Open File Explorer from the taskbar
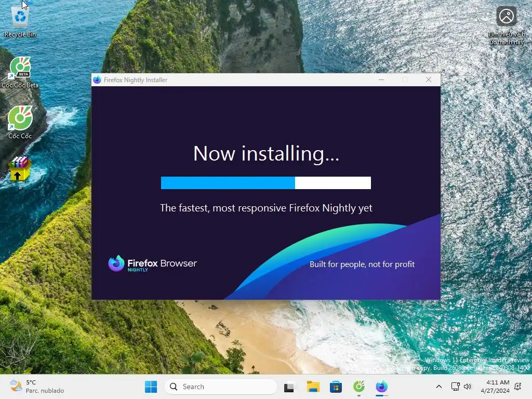The height and width of the screenshot is (399, 532). (313, 387)
